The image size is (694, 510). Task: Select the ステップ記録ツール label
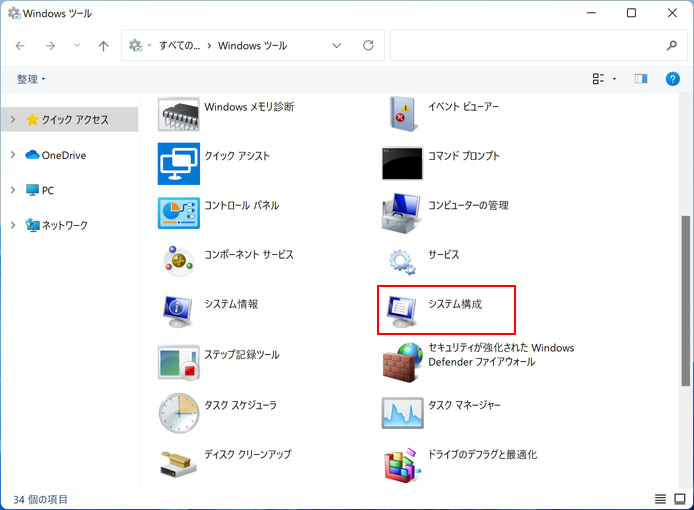pyautogui.click(x=242, y=355)
